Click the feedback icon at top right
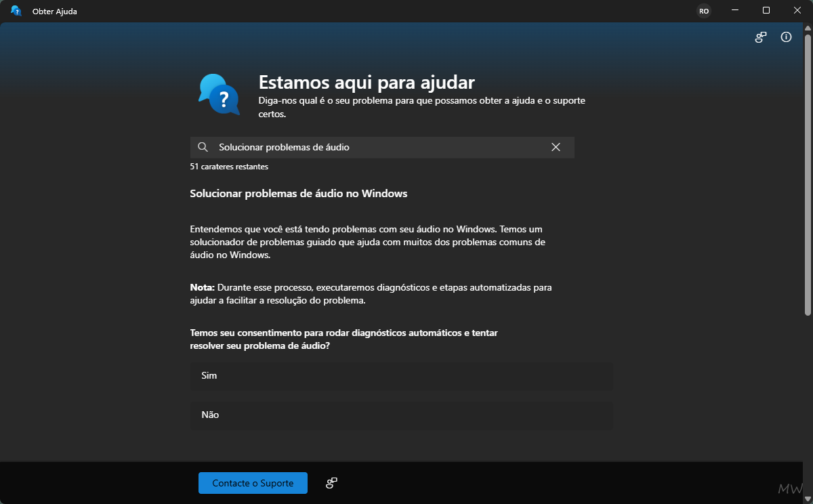This screenshot has width=813, height=504. 761,37
